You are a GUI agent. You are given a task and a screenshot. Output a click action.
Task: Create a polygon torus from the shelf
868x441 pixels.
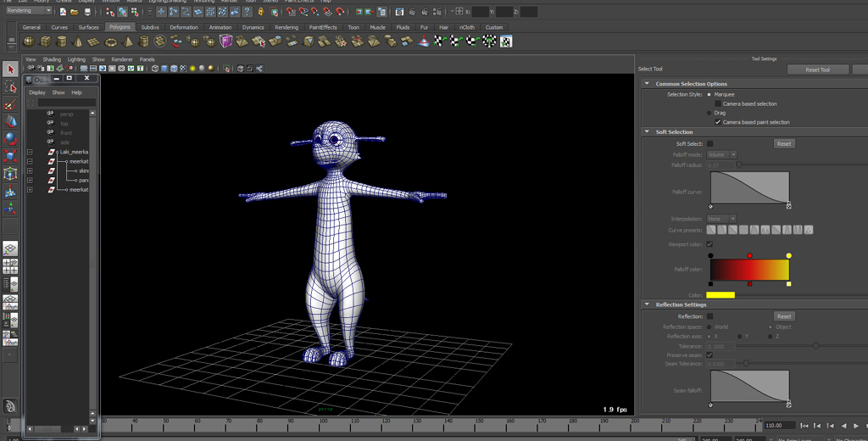[111, 41]
